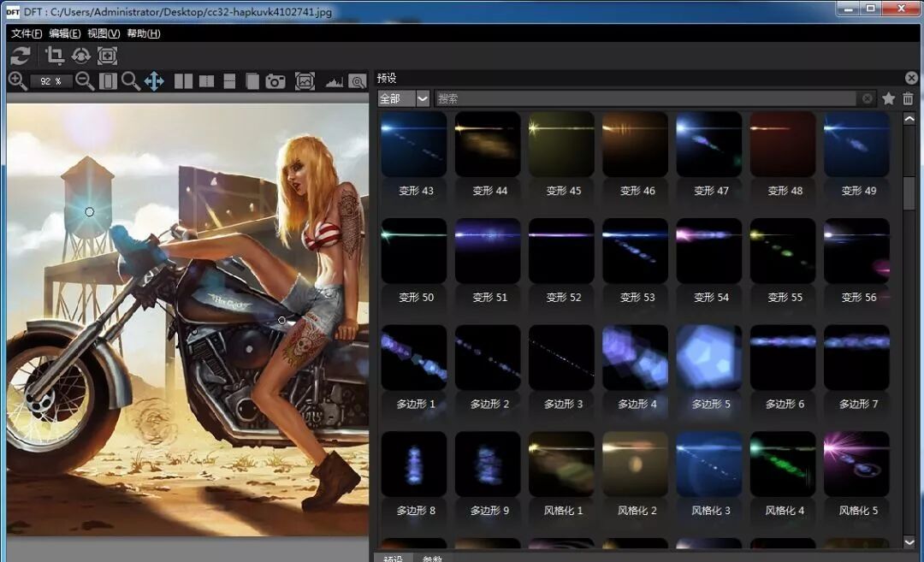
Task: Select the Pan tool with arrow cross icon
Action: pyautogui.click(x=153, y=82)
